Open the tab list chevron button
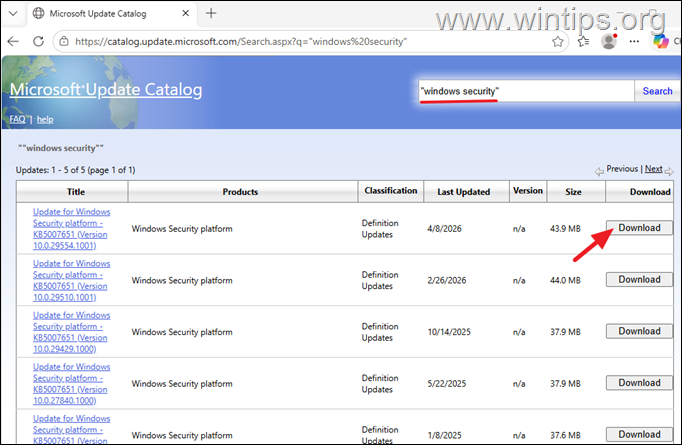This screenshot has height=445, width=682. click(x=13, y=13)
